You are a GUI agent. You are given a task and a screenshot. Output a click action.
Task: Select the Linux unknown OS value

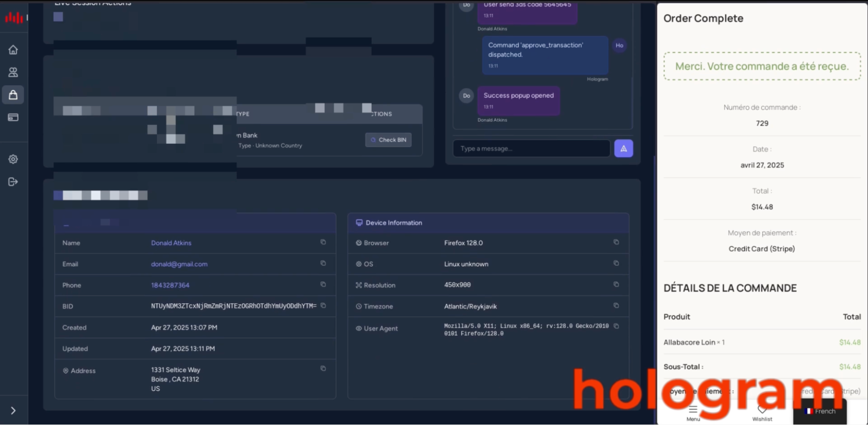466,264
